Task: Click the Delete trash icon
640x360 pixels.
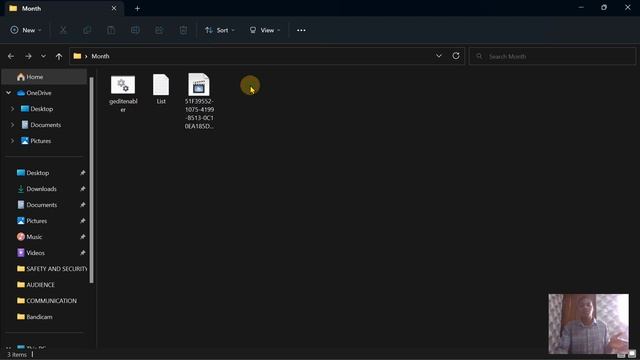Action: [183, 30]
